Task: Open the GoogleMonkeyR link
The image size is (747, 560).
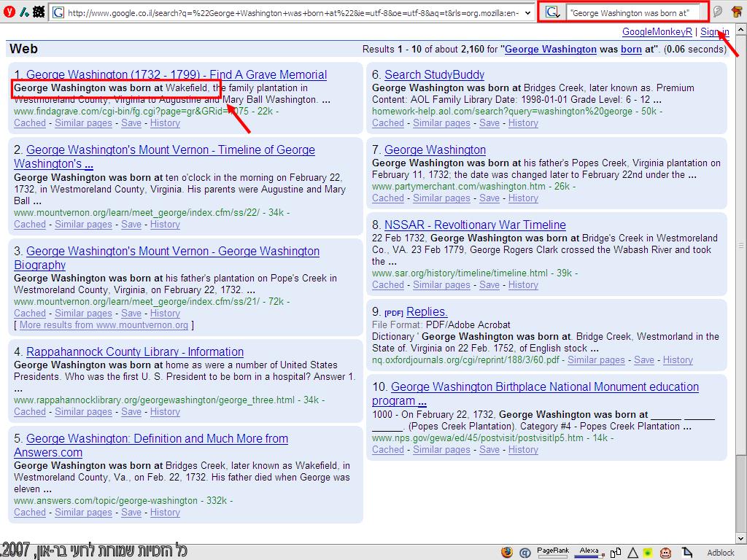Action: click(x=657, y=31)
